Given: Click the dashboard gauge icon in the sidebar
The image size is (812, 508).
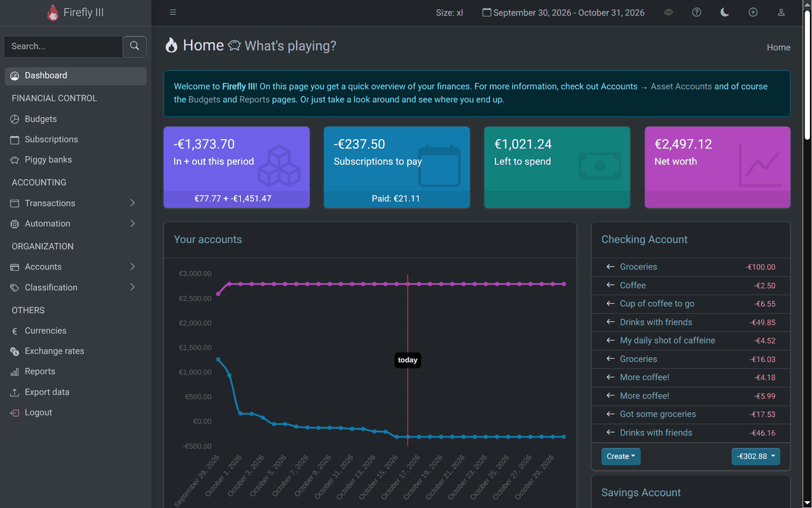Looking at the screenshot, I should click(15, 76).
